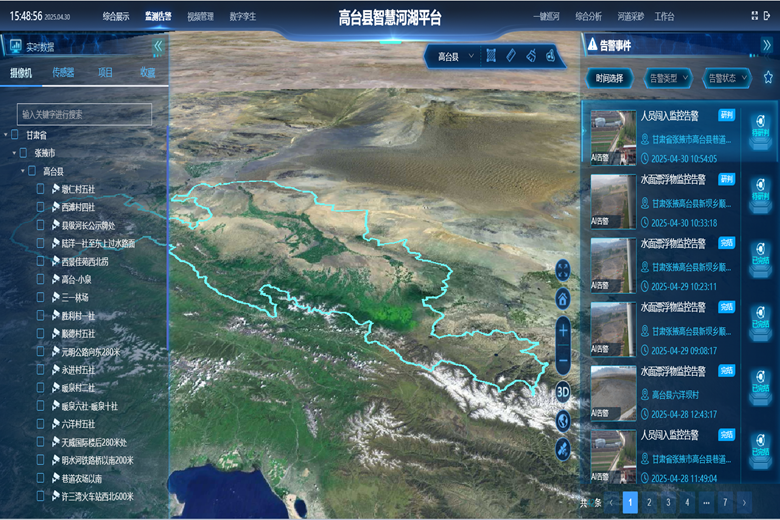Tick the checkbox for 六洋村五社 camera

pyautogui.click(x=41, y=424)
